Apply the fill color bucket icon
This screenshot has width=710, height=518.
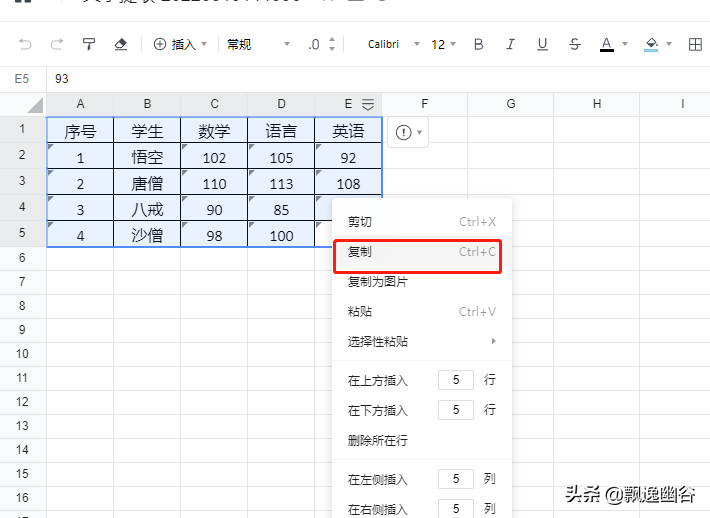pos(651,44)
